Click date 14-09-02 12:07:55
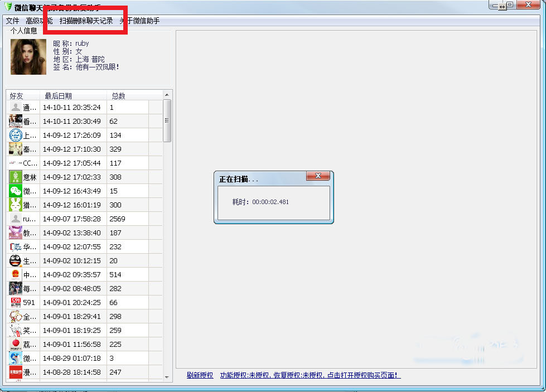Image resolution: width=546 pixels, height=392 pixels. (x=72, y=246)
